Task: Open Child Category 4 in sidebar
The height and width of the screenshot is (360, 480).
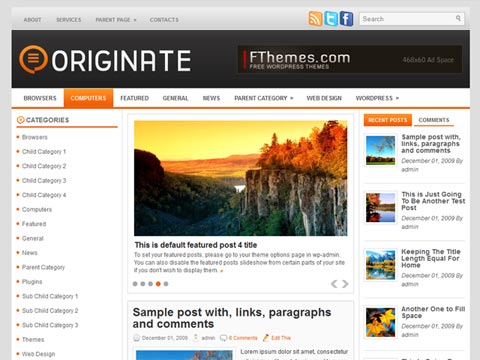Action: 44,195
